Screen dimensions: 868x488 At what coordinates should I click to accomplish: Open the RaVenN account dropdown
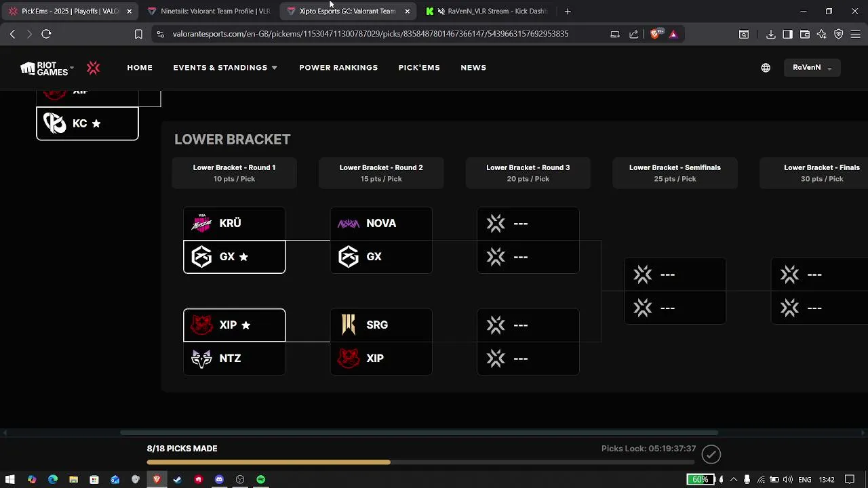click(812, 68)
